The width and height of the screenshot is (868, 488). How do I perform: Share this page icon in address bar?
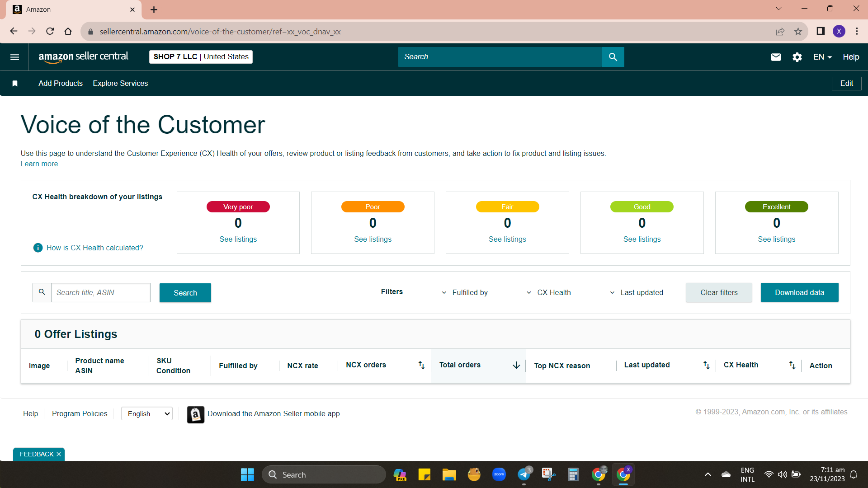coord(780,31)
